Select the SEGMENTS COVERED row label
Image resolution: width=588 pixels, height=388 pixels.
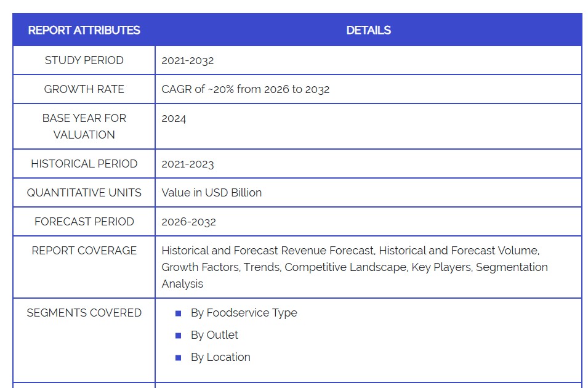click(x=84, y=313)
